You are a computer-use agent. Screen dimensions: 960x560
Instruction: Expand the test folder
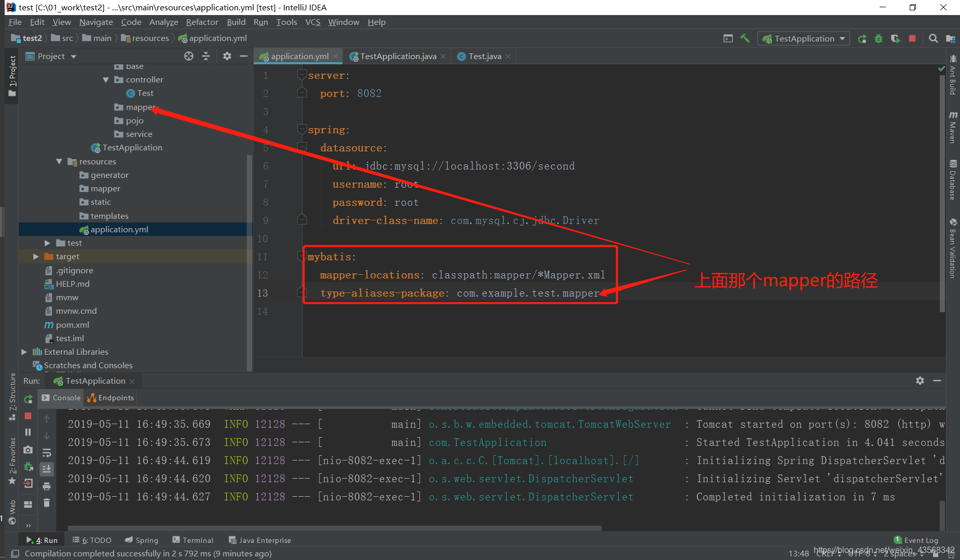pos(47,243)
